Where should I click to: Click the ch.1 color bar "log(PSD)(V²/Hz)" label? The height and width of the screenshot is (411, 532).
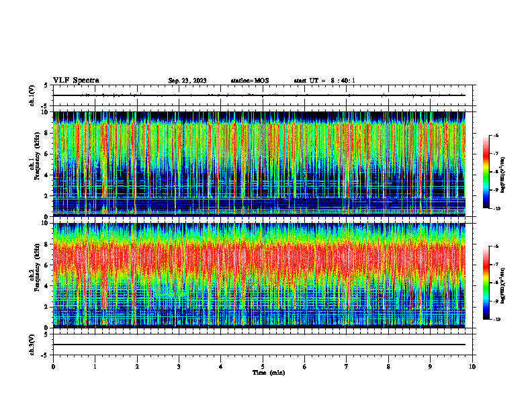pos(503,175)
